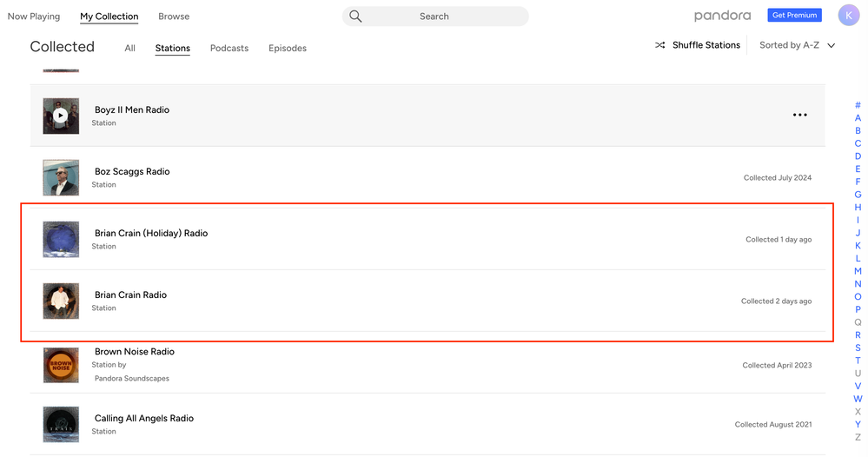
Task: Jump to letter T in index
Action: [x=858, y=361]
